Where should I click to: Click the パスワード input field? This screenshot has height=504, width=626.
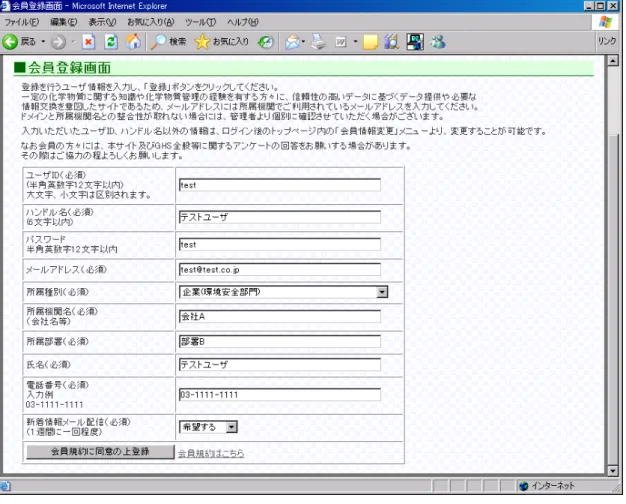(x=279, y=244)
